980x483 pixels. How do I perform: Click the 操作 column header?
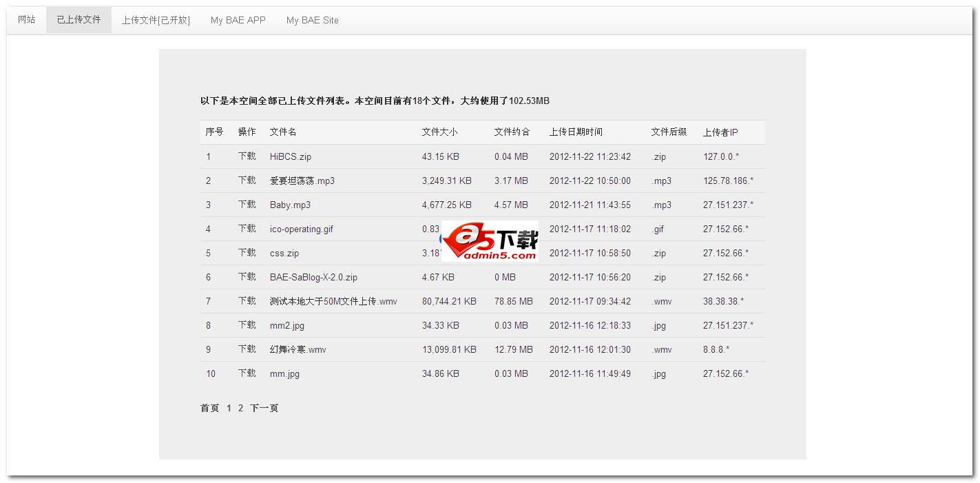click(247, 132)
